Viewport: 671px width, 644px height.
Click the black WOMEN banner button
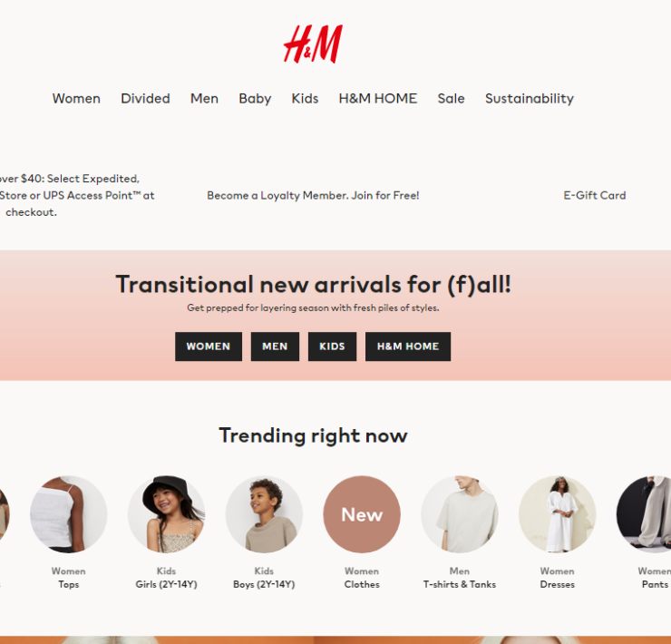pyautogui.click(x=209, y=346)
